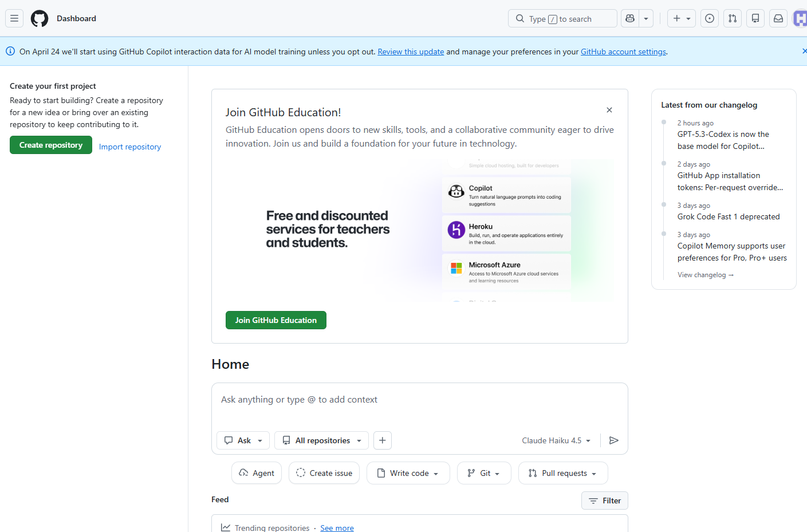Click the Home heading
The height and width of the screenshot is (532, 807).
(230, 364)
